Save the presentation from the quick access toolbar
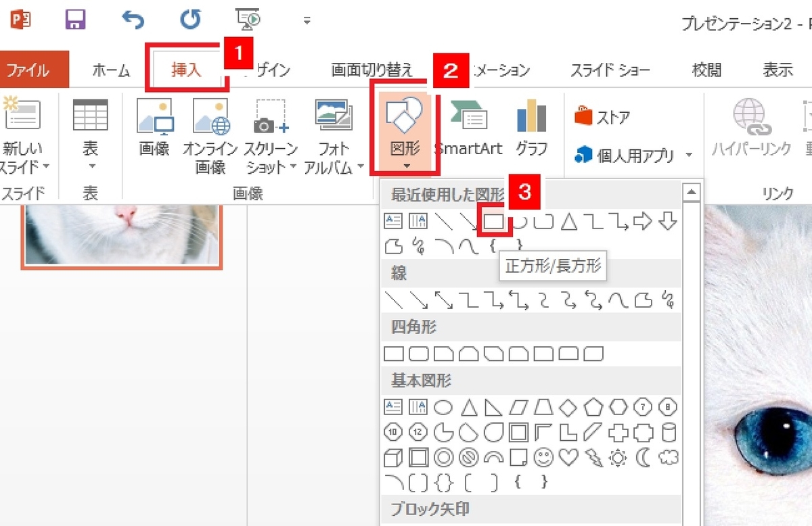 [76, 20]
